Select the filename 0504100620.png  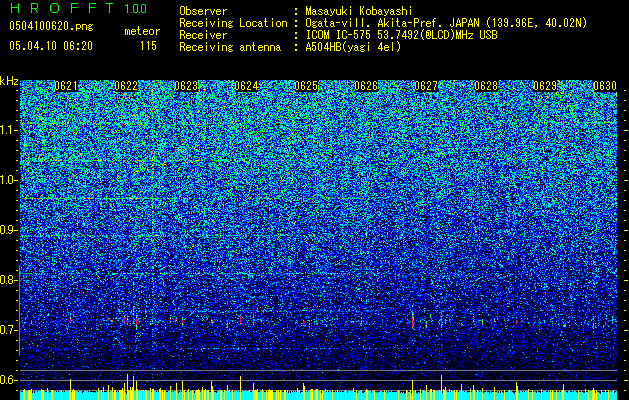coord(51,27)
